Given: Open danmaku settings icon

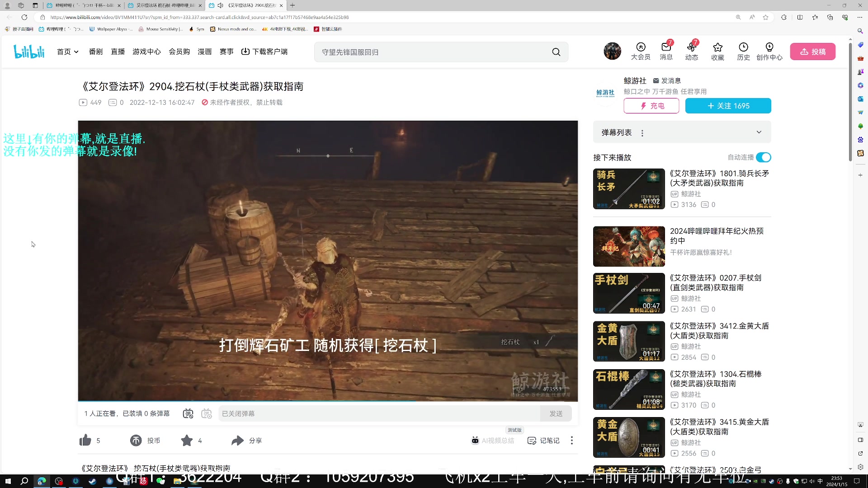Looking at the screenshot, I should (x=207, y=413).
